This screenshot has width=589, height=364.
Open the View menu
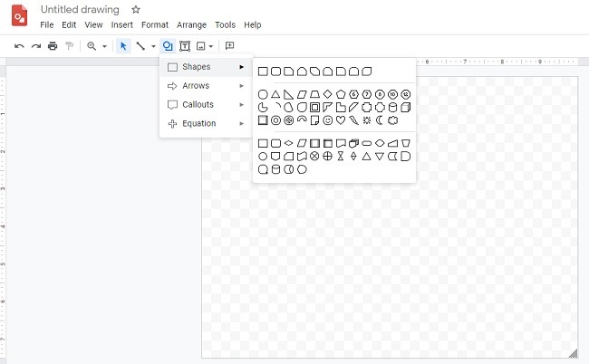pos(93,25)
